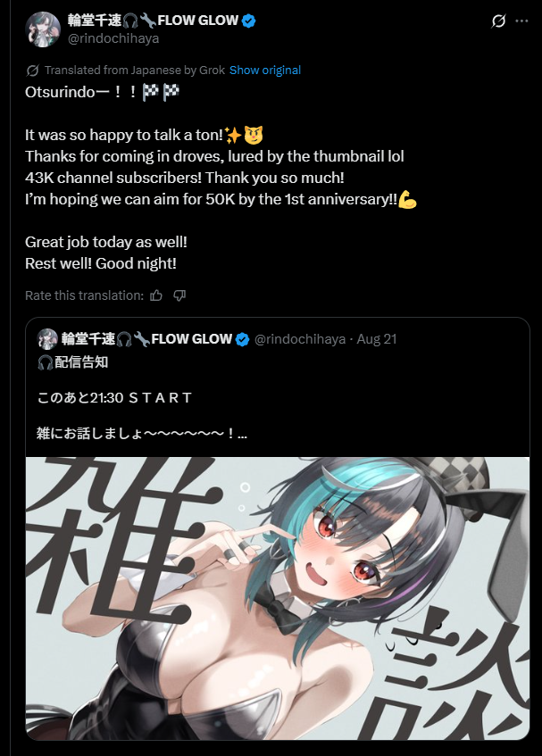Open the @rindochihaya handle under header name
Viewport: 542px width, 756px height.
point(113,38)
